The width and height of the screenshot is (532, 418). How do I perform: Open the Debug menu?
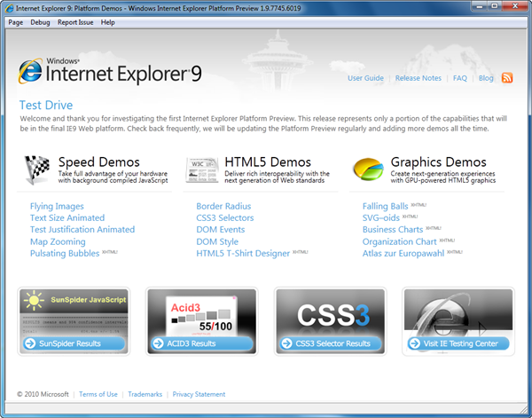[x=40, y=22]
